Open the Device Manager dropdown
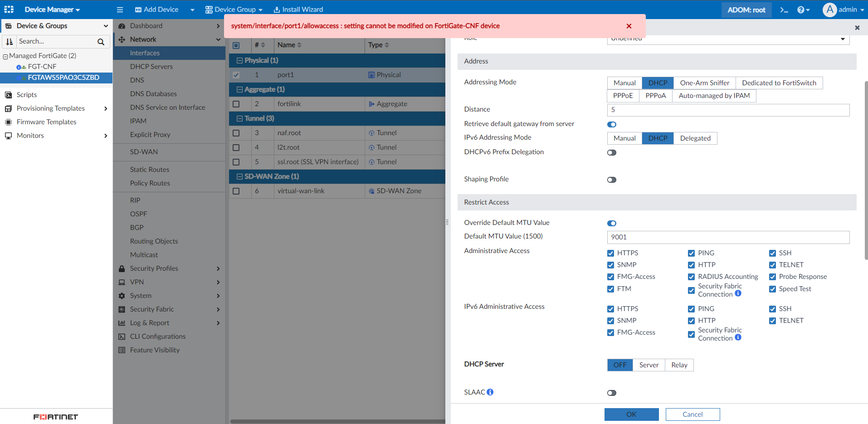The height and width of the screenshot is (424, 868). pos(52,10)
